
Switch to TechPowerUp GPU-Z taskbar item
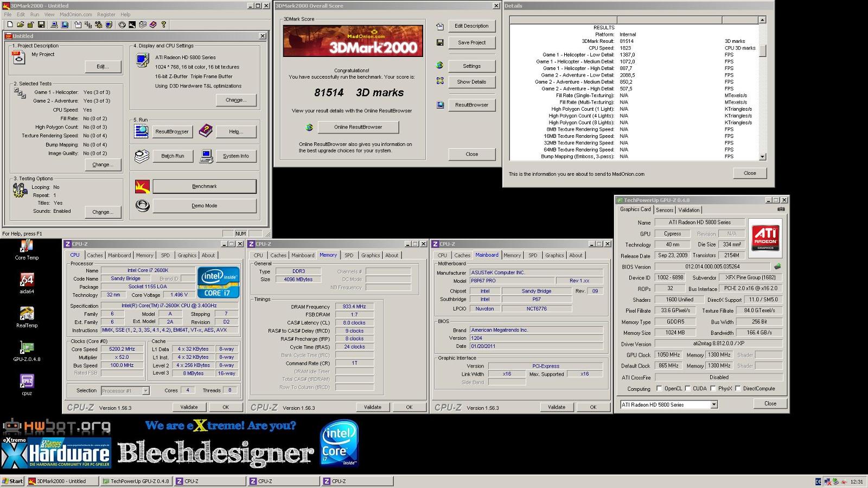pos(136,481)
